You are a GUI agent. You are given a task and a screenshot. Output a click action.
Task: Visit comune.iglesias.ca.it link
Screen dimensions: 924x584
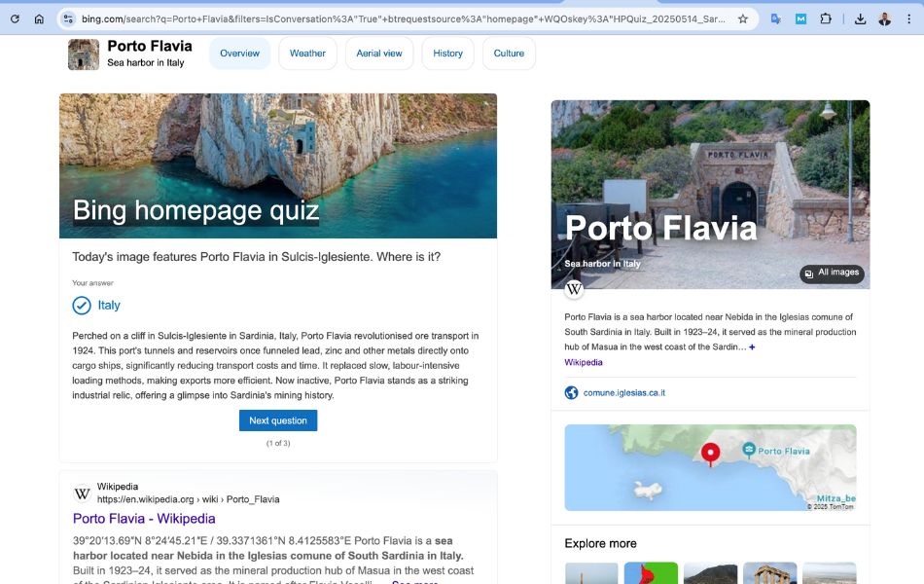pos(624,393)
